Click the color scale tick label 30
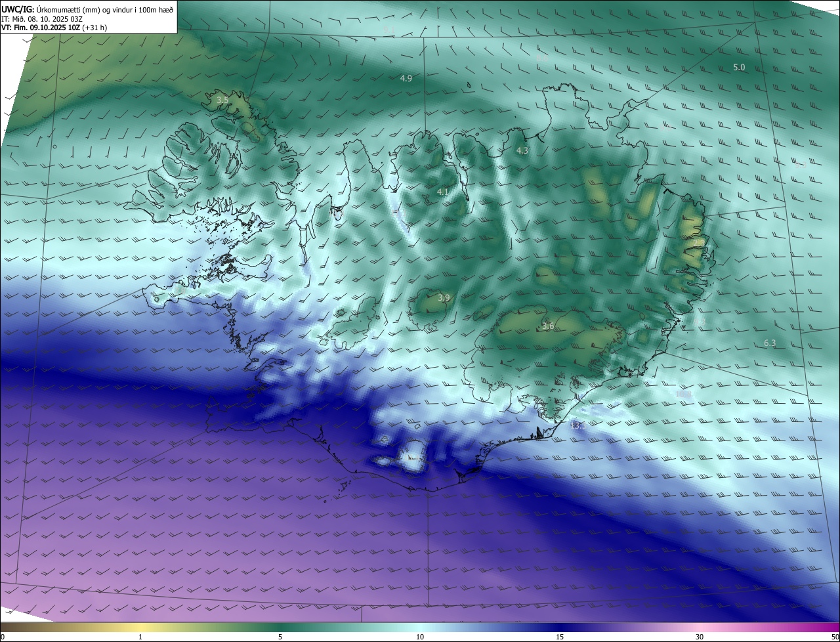This screenshot has height=642, width=840. [700, 637]
